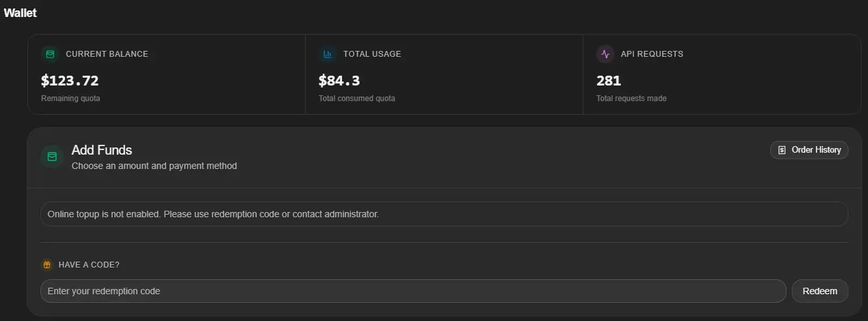
Task: Click the Remaining quota caption
Action: (70, 99)
